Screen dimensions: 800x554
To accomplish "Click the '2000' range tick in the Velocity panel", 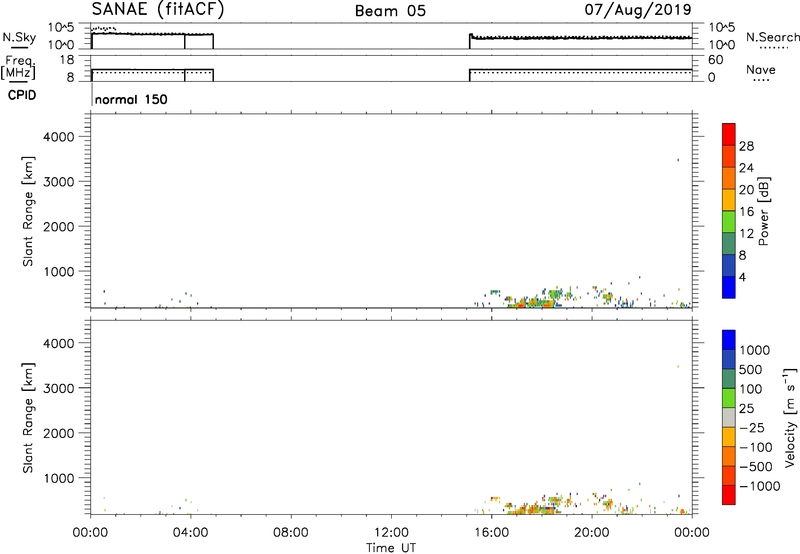I will [59, 433].
